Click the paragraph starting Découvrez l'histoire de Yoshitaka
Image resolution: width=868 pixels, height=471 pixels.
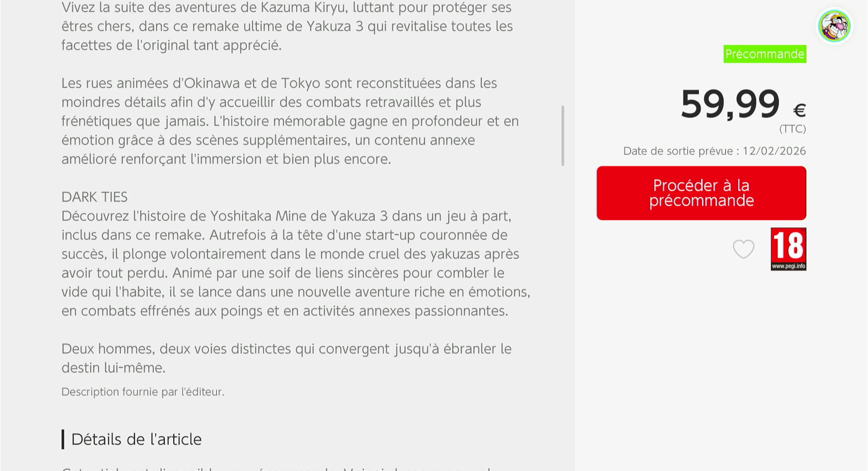click(x=296, y=263)
